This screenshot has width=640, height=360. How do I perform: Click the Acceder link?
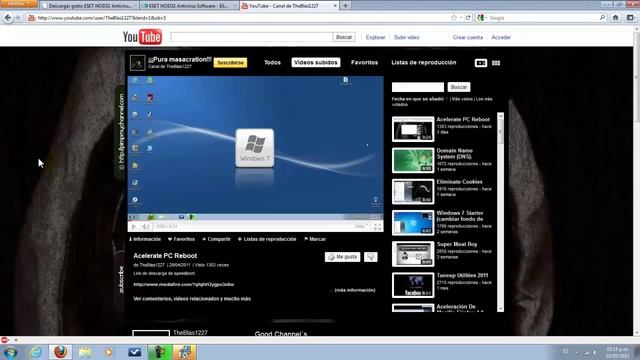click(x=501, y=37)
